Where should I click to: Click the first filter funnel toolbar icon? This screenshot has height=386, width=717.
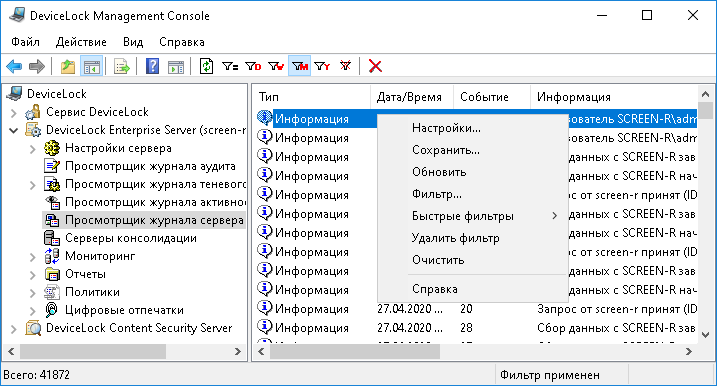230,66
